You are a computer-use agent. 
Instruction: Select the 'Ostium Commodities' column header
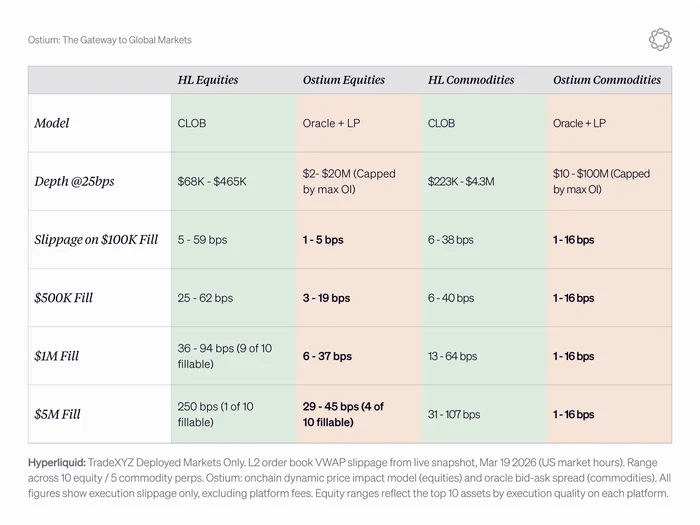coord(607,80)
